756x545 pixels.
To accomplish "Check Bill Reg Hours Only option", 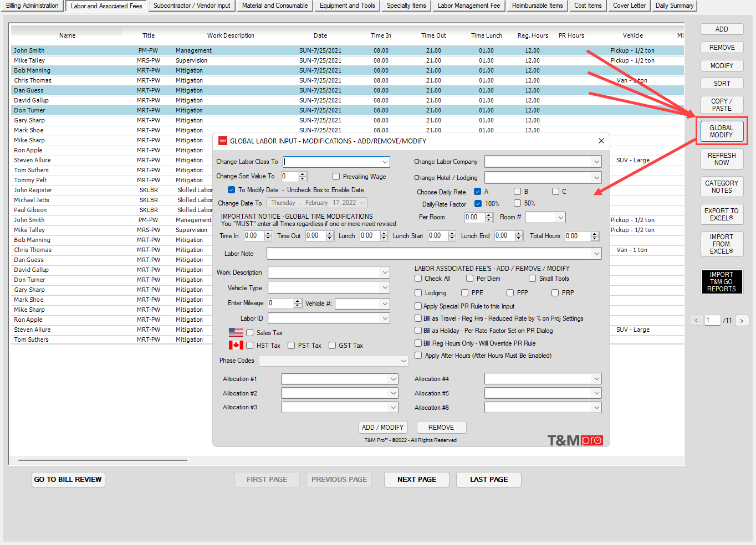I will click(x=418, y=343).
